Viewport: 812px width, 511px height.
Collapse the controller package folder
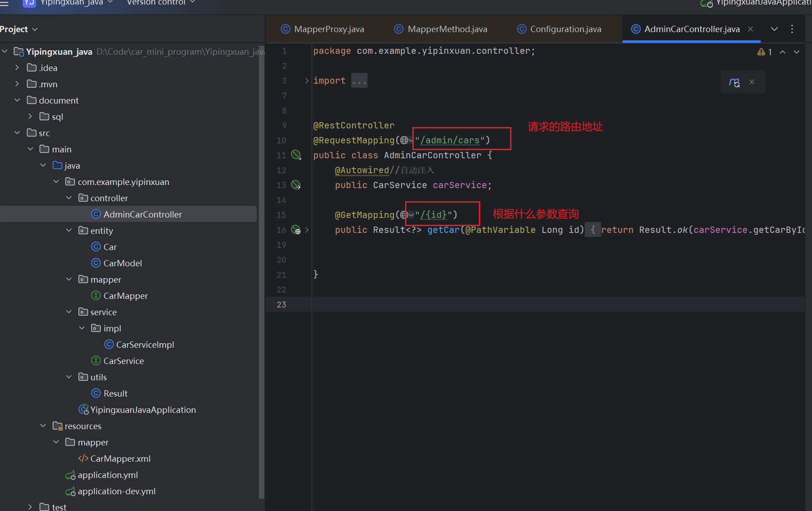coord(69,198)
